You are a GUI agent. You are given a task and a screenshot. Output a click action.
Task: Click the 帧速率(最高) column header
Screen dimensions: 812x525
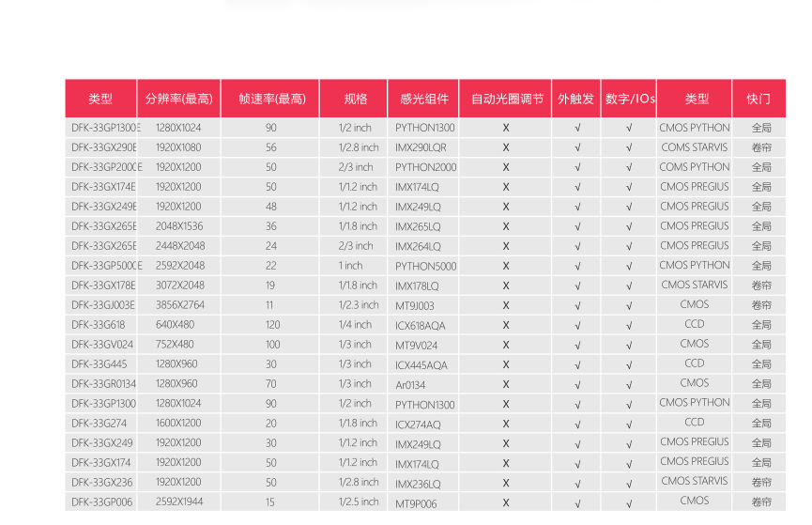tap(271, 99)
